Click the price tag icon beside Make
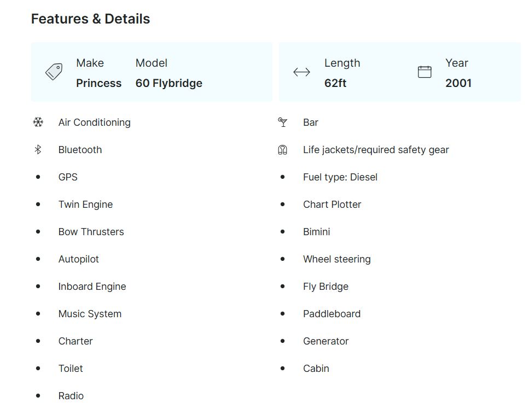 54,72
